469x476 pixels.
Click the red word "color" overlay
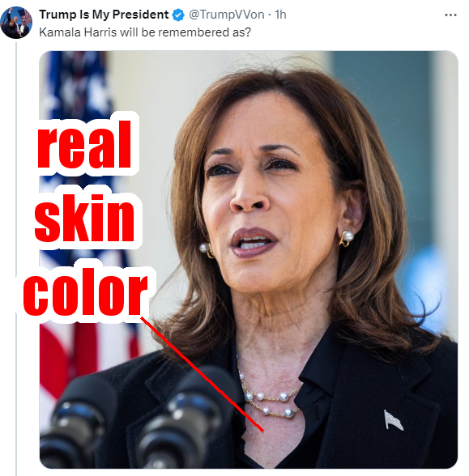85,294
